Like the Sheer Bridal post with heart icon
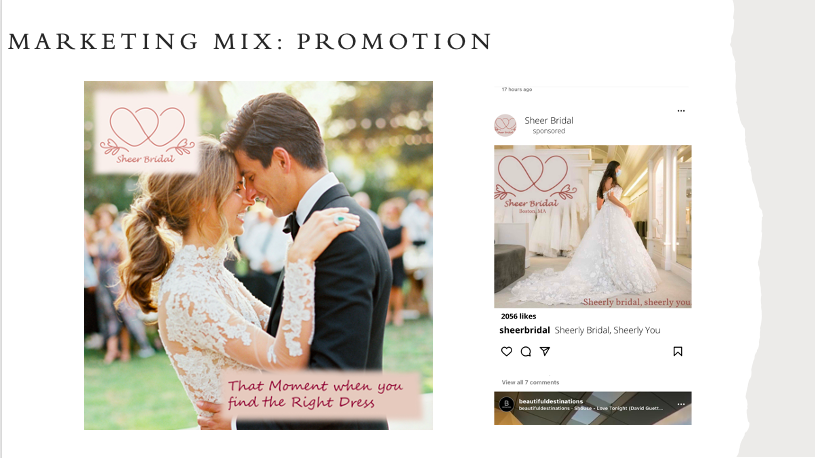This screenshot has height=458, width=815. (506, 351)
